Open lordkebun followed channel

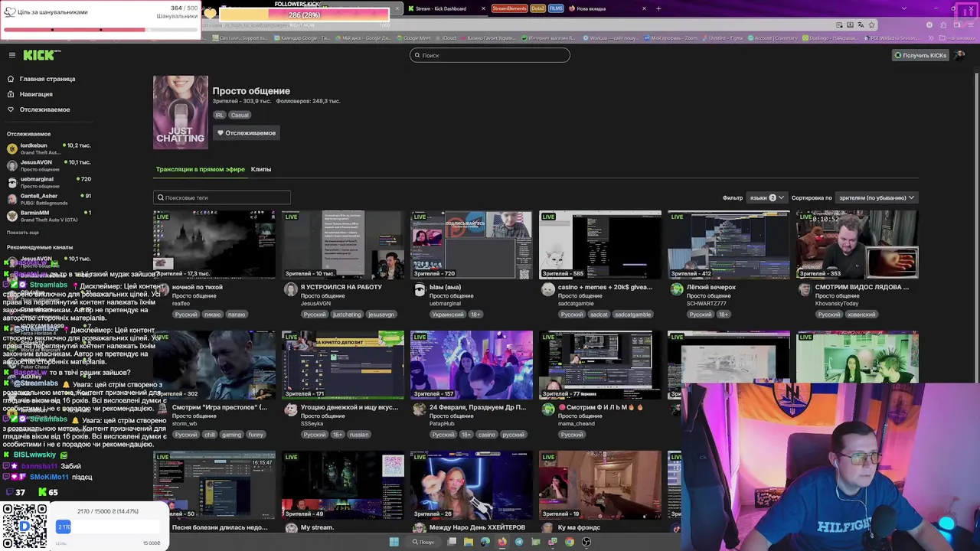pos(49,148)
